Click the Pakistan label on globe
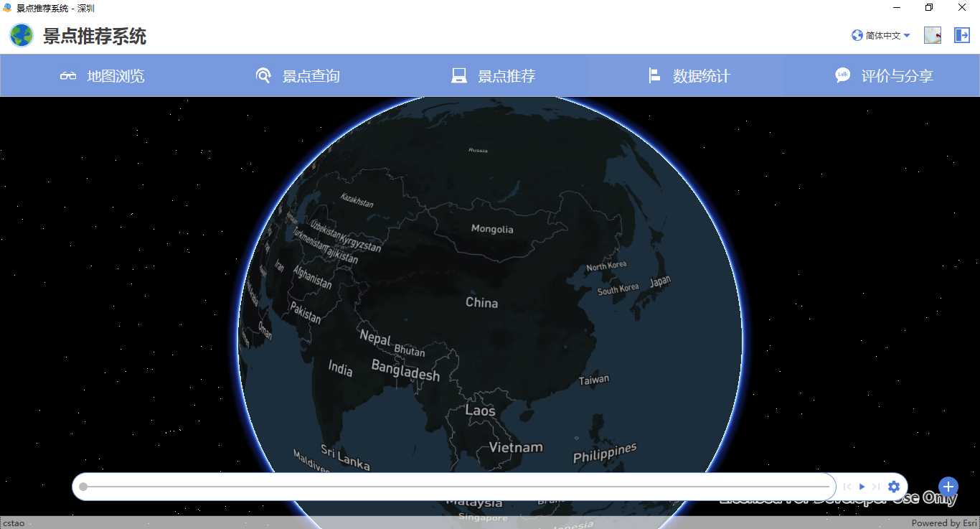Image resolution: width=980 pixels, height=529 pixels. [306, 312]
